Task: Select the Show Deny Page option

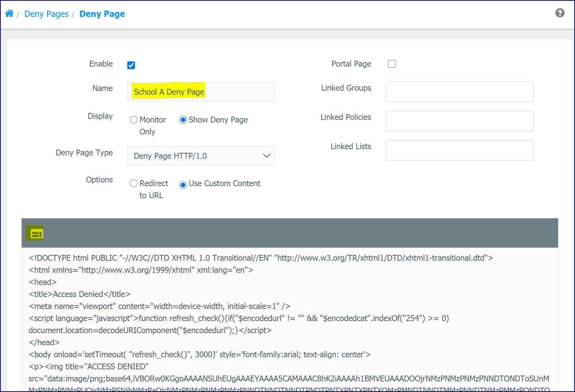Action: 183,120
